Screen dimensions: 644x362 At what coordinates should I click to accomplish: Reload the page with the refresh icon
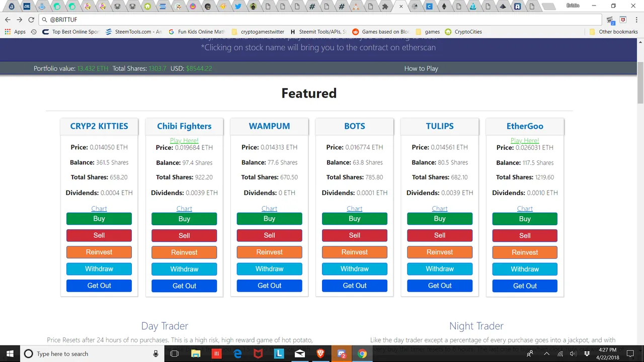tap(31, 20)
